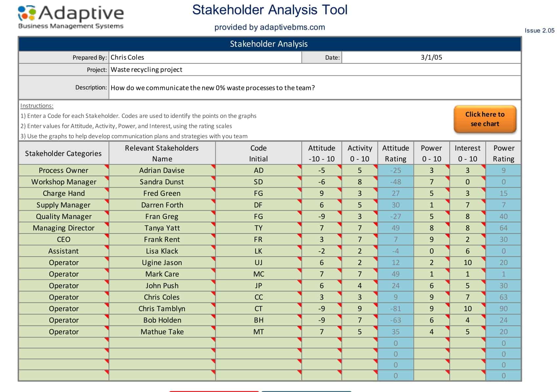Select the Date field showing 3/1/05
The image size is (558, 392).
[x=431, y=57]
